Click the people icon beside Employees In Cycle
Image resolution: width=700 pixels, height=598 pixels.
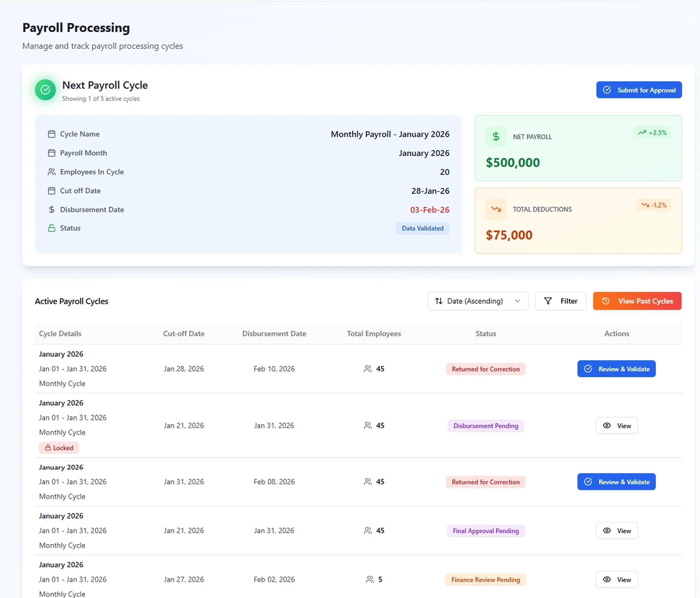[x=51, y=172]
